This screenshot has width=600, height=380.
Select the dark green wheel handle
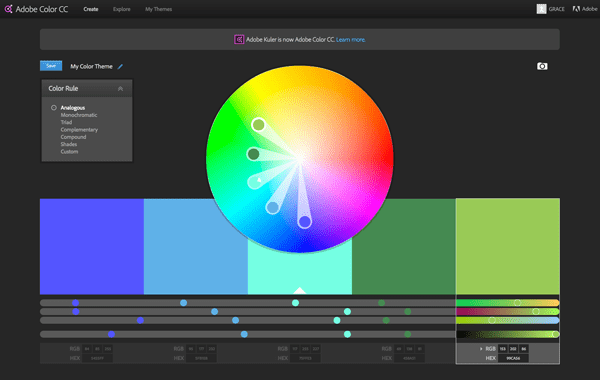coord(253,154)
